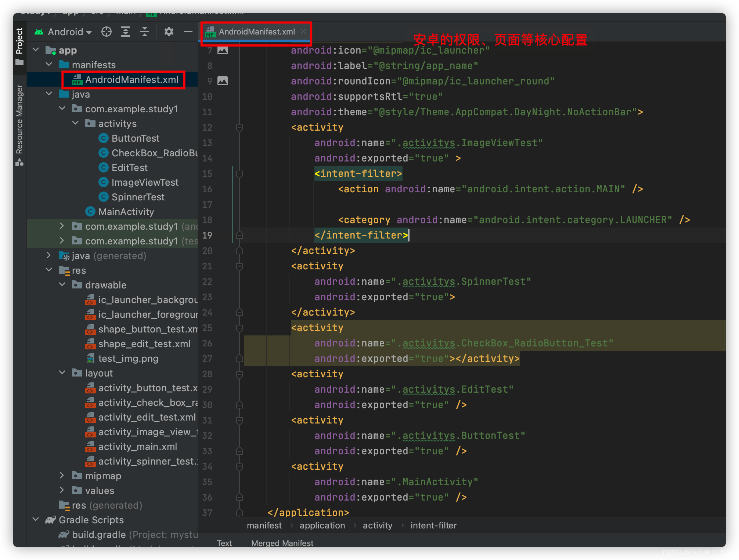Open the ImageViewTest class
Viewport: 739px width, 560px height.
[139, 182]
